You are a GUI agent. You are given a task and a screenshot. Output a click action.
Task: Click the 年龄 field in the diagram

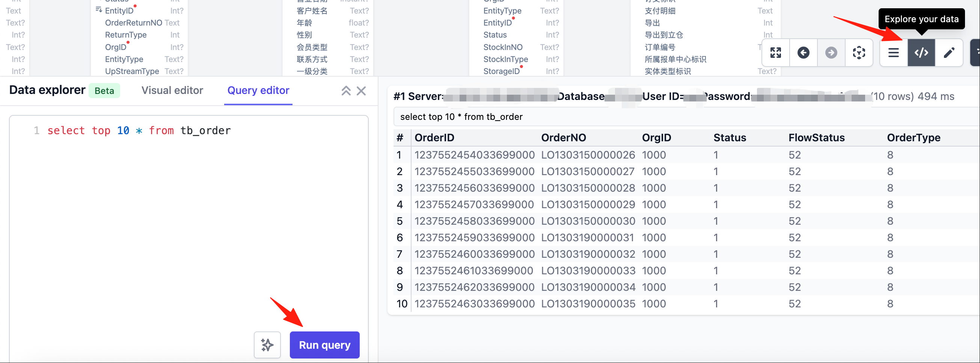(304, 23)
